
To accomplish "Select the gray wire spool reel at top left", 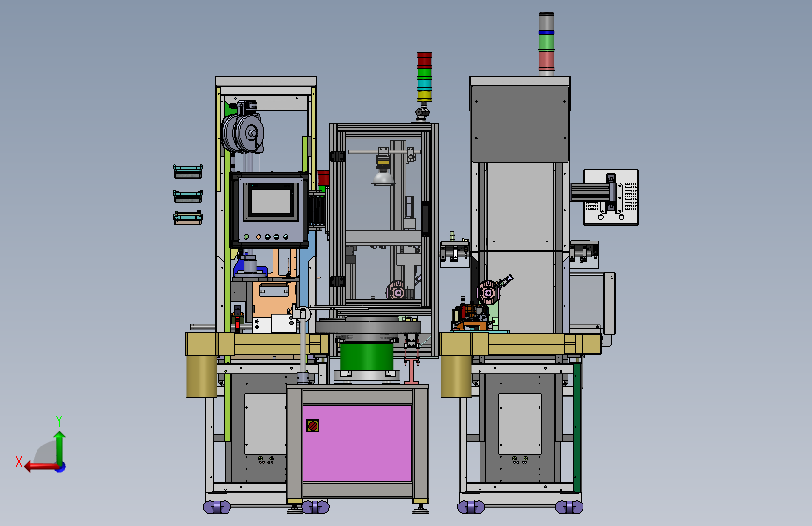I will pyautogui.click(x=243, y=133).
